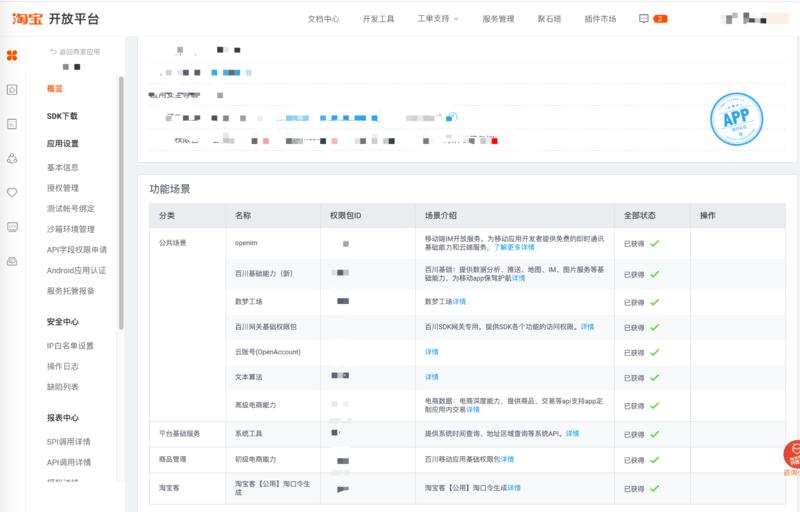Screen dimensions: 800x512
Task: Click the Taobao Open Platform logo
Action: (x=56, y=19)
